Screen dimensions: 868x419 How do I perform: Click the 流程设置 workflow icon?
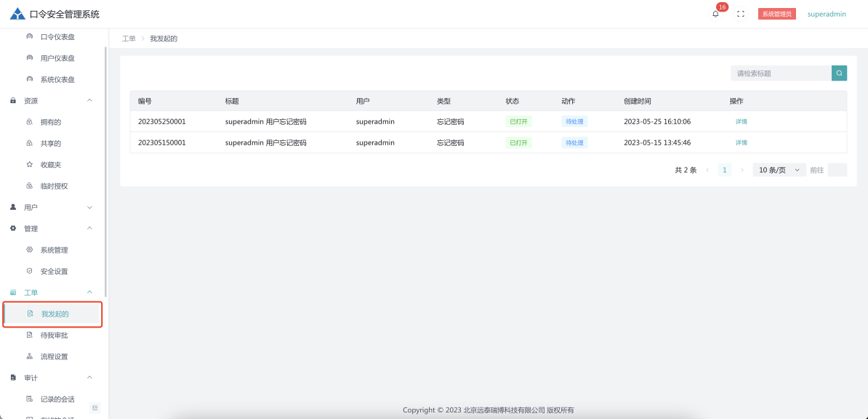[x=29, y=357]
